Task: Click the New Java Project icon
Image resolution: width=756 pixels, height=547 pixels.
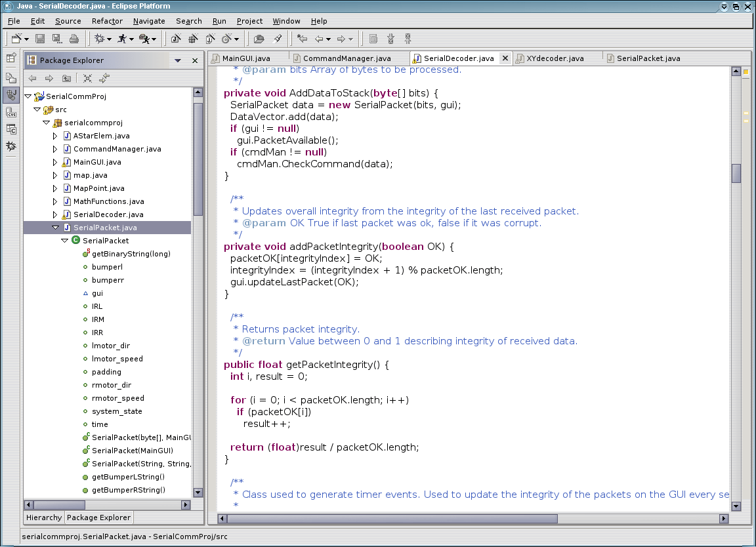Action: tap(176, 39)
